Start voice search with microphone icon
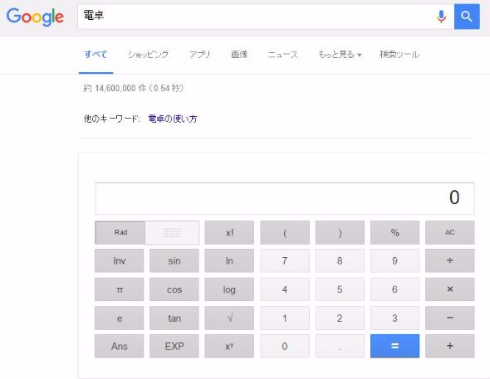This screenshot has width=490, height=379. pyautogui.click(x=441, y=16)
